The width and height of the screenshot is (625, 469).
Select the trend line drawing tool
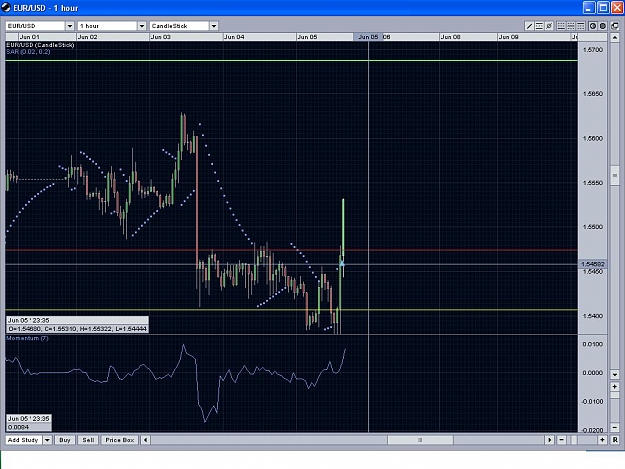coord(529,26)
